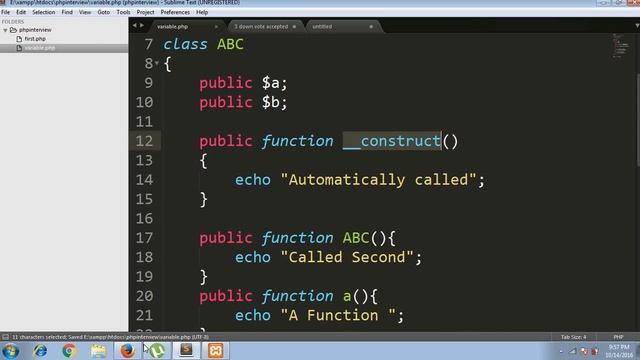640x360 pixels.
Task: Open the Edit menu
Action: [x=21, y=12]
